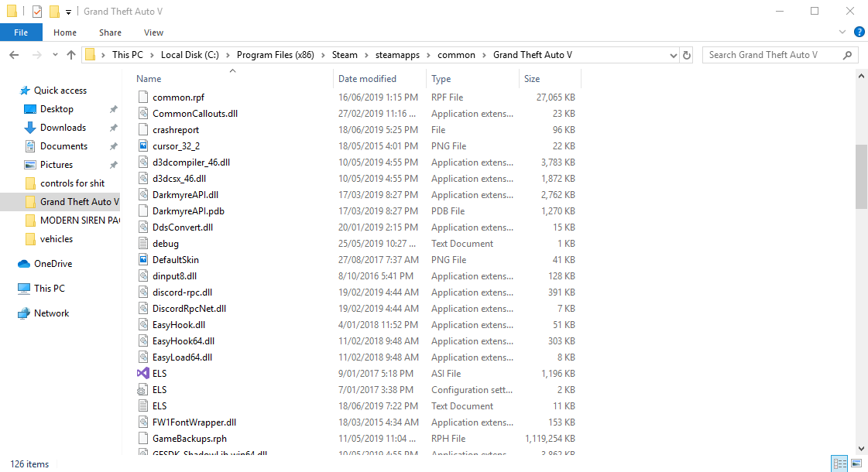
Task: Open the File menu
Action: click(x=21, y=32)
